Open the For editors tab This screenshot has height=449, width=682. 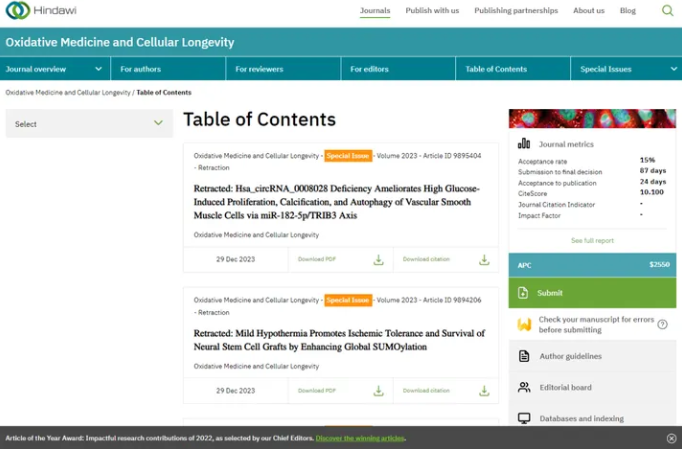click(398, 69)
